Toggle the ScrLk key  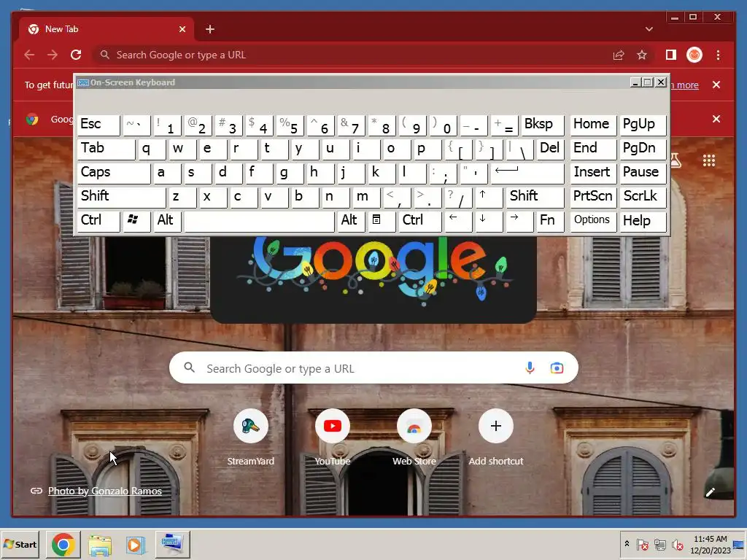pos(642,197)
